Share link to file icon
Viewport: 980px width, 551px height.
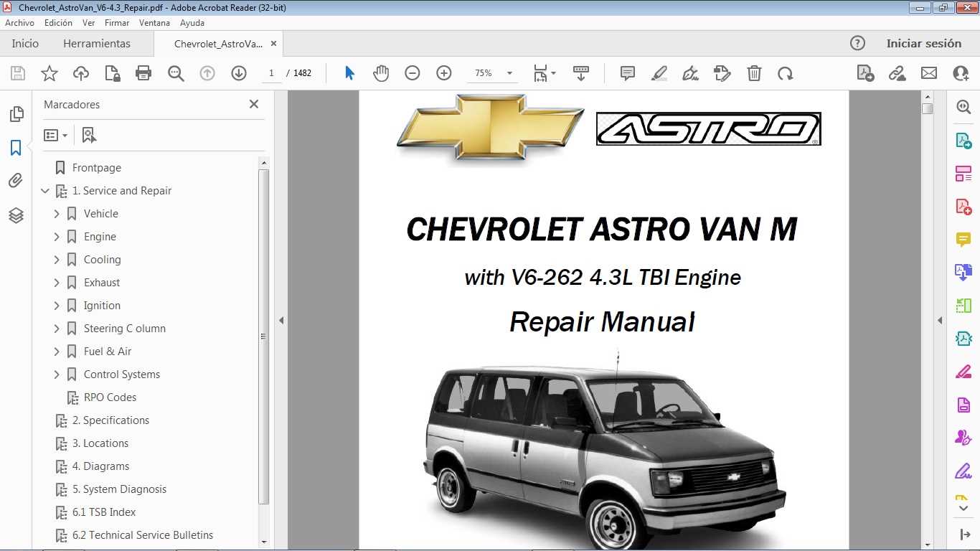pyautogui.click(x=897, y=73)
